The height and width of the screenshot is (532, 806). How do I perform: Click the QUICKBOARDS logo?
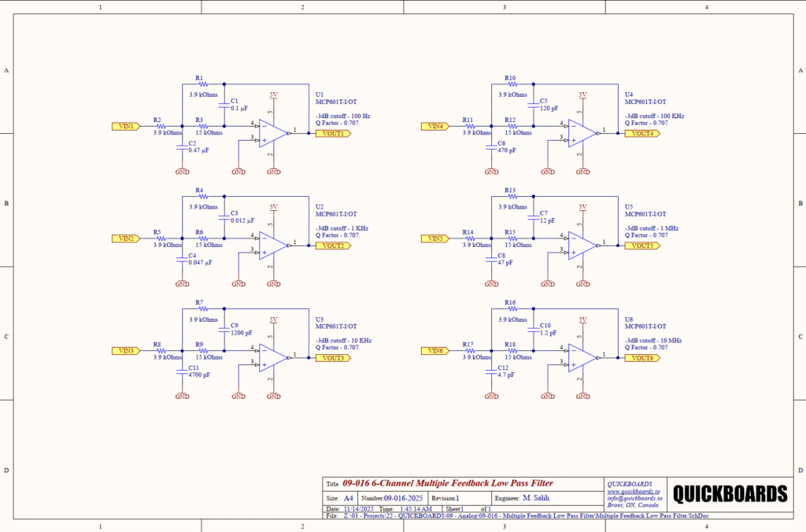click(731, 494)
